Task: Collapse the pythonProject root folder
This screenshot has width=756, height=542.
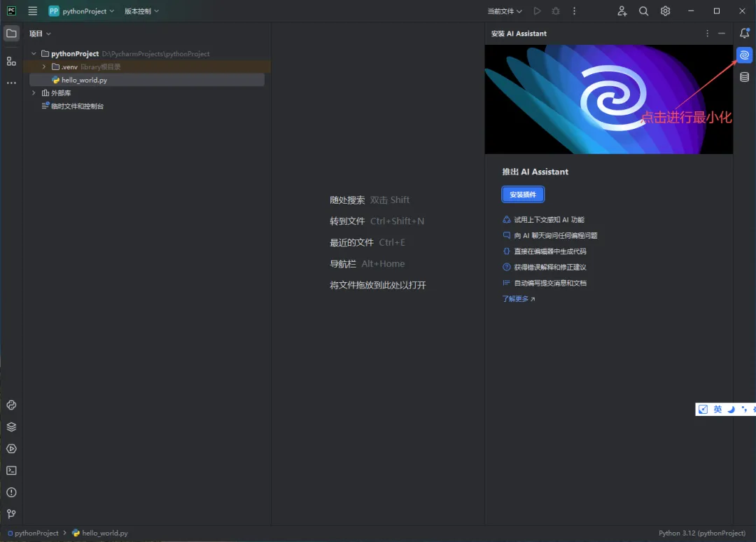Action: pos(34,53)
